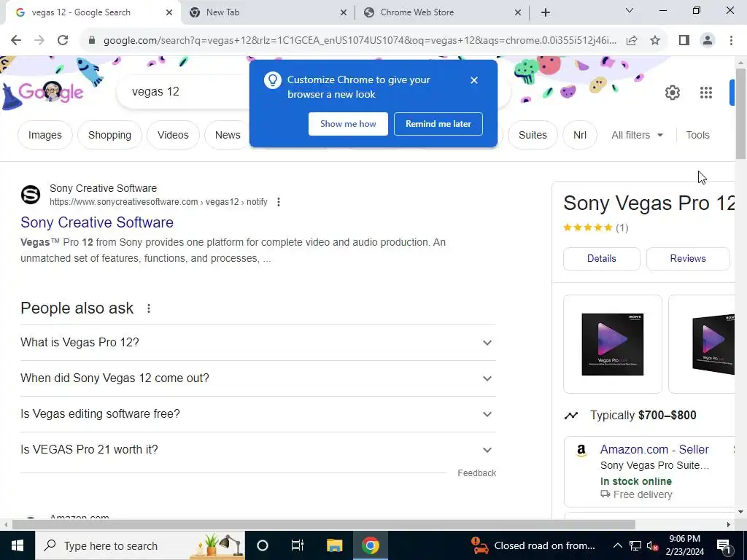
Task: Open the Sony Creative Software result link
Action: click(x=97, y=222)
